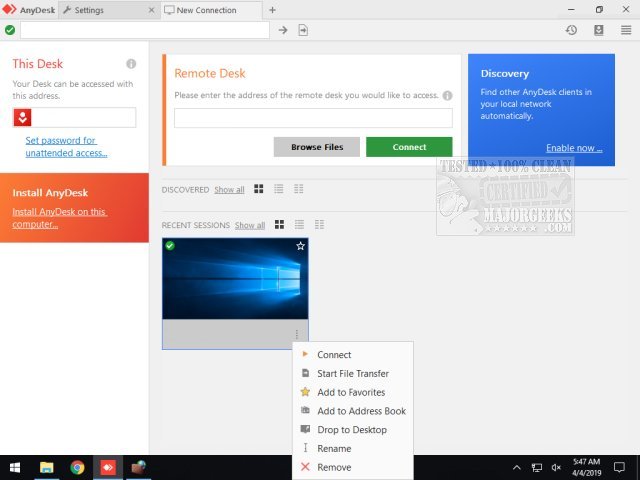Choose Add to Favorites from context menu
Image resolution: width=640 pixels, height=480 pixels.
click(x=353, y=392)
